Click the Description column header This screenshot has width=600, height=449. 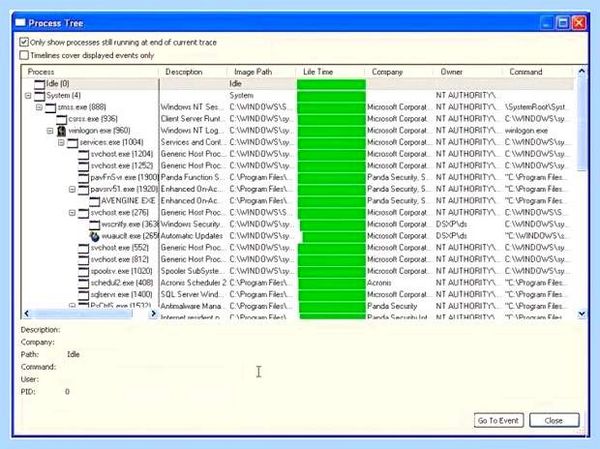(193, 72)
